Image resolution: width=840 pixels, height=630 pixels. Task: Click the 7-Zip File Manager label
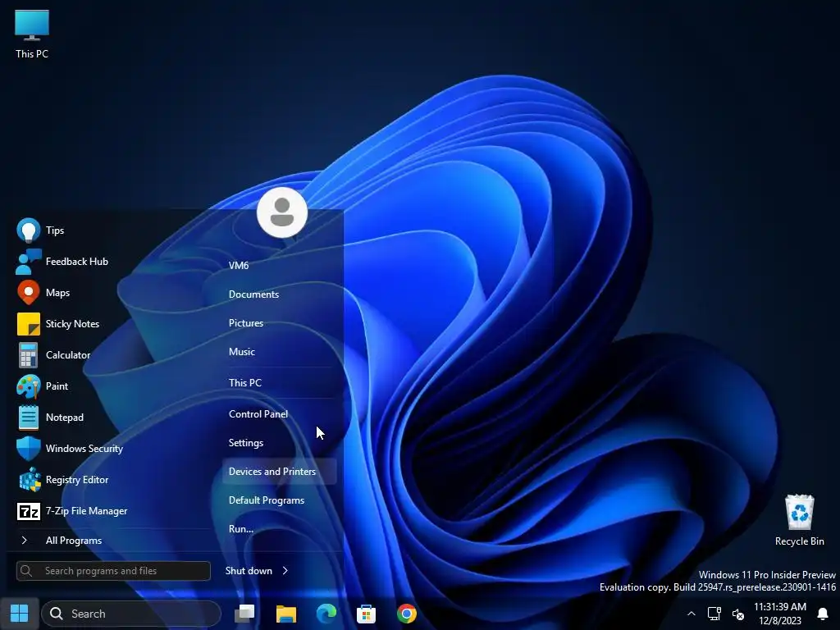point(86,511)
